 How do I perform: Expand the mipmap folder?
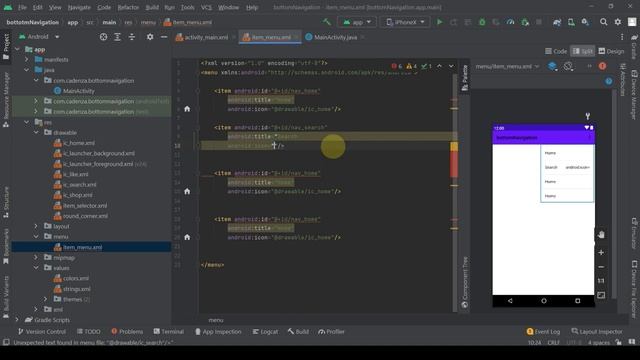pos(36,258)
